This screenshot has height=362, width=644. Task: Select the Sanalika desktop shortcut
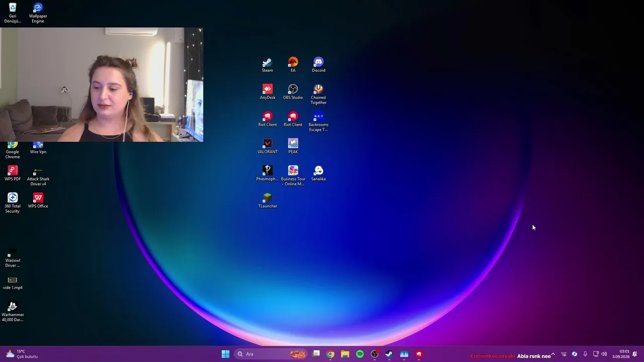pos(318,174)
